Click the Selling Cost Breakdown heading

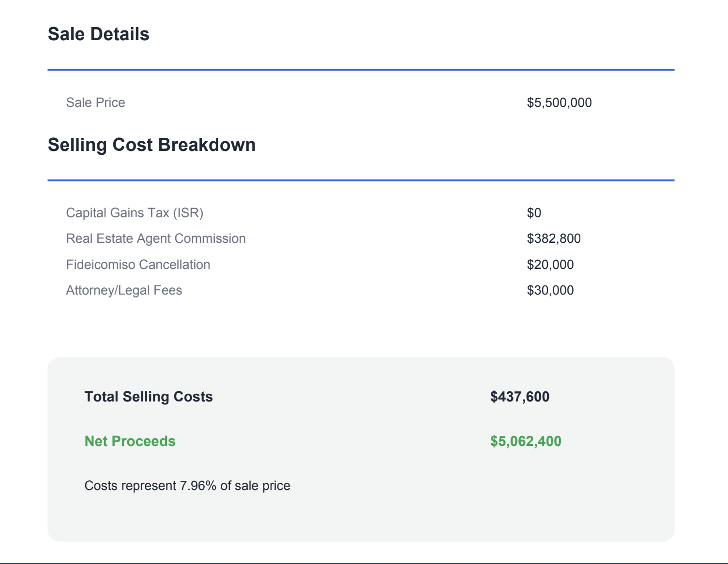152,145
